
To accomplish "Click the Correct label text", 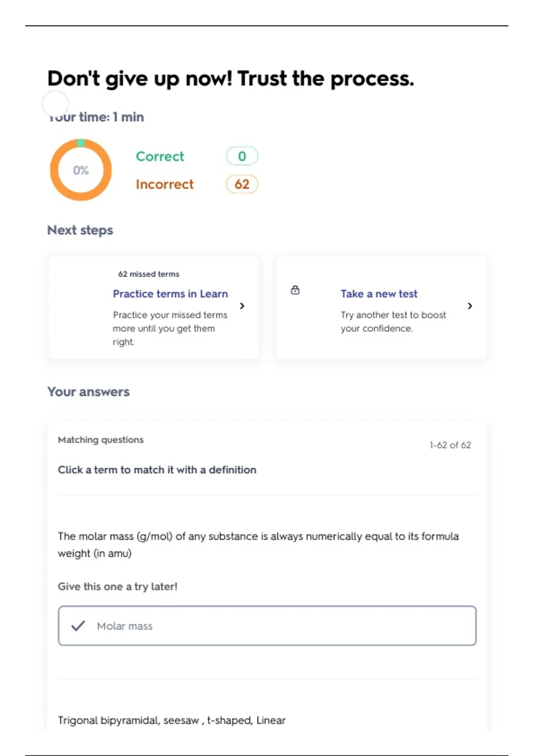I will 160,157.
